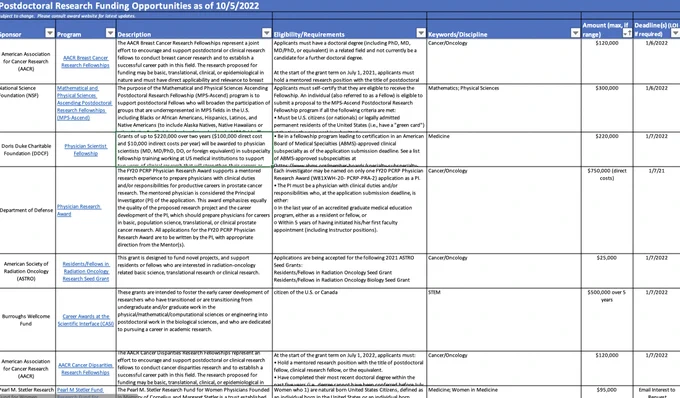Screen dimensions: 680x398
Task: Select the 'FY20 PCRP Physician Research Award' description cell
Action: coord(194,210)
